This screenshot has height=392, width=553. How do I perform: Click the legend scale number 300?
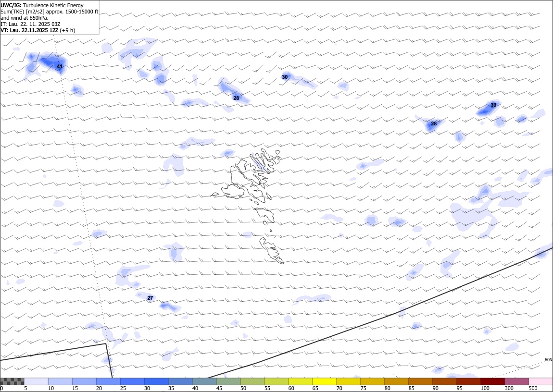coord(509,388)
